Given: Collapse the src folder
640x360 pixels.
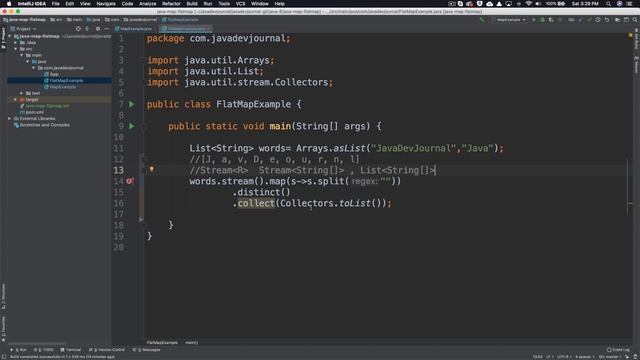Looking at the screenshot, I should coord(16,49).
